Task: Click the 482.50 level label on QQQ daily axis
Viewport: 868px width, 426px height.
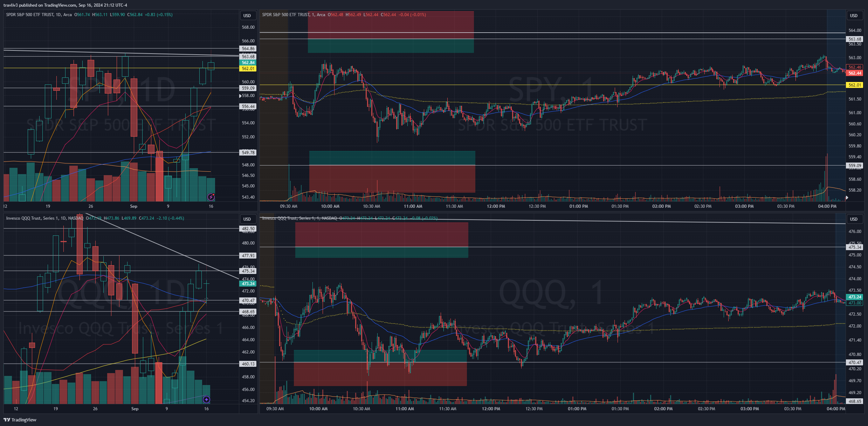Action: [248, 229]
